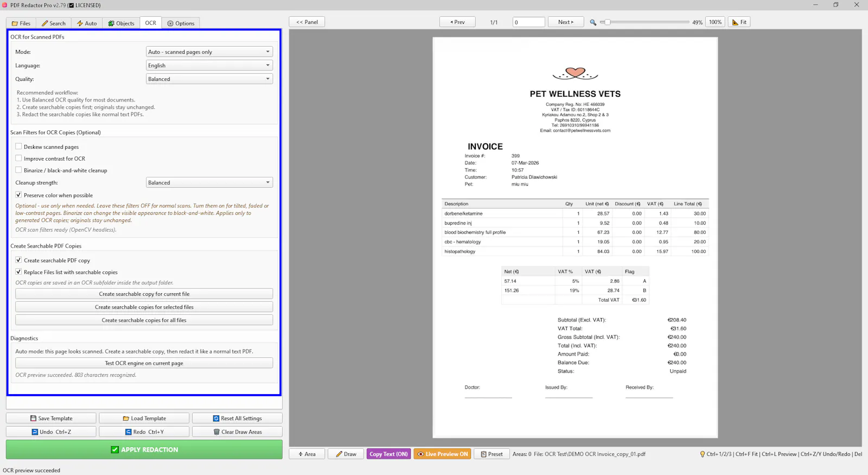Toggle Create searchable PDF copy checkbox
868x475 pixels.
(18, 260)
